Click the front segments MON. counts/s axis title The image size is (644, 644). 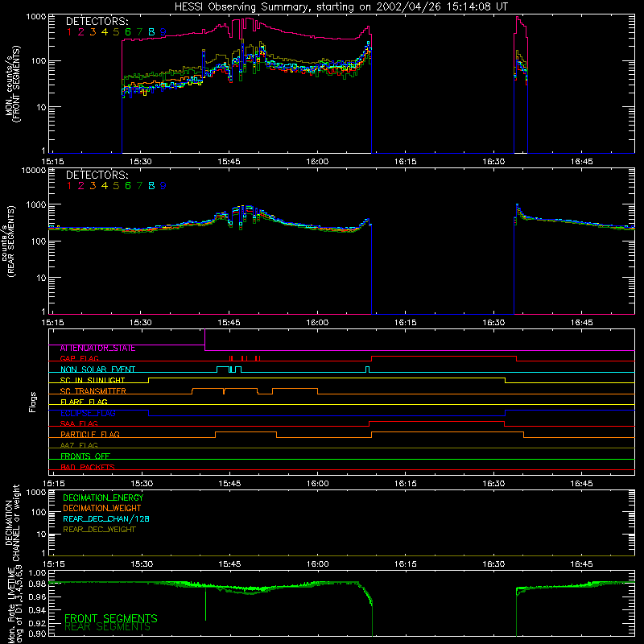(13, 84)
